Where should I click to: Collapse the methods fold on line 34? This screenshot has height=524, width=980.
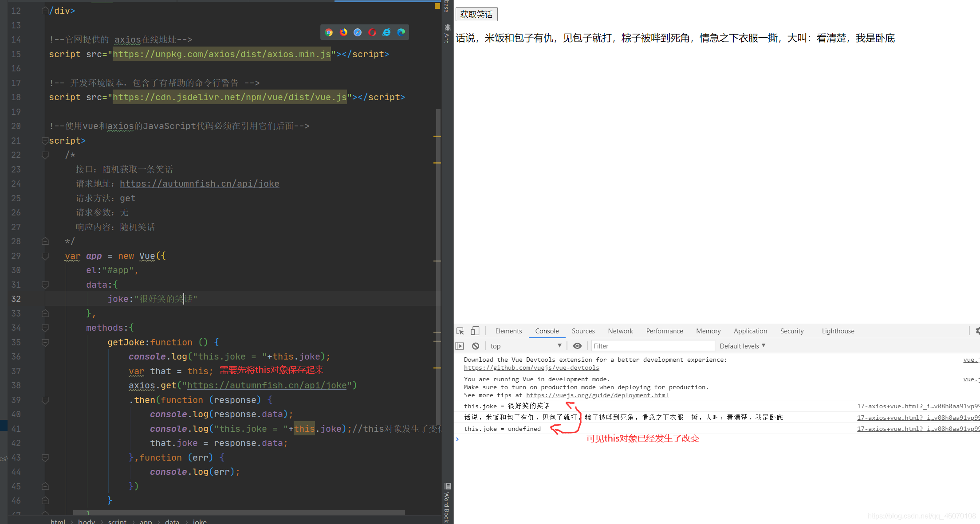(45, 328)
